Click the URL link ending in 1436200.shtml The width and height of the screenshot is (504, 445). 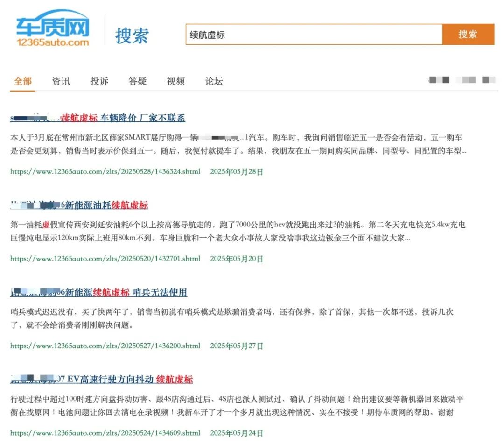click(x=105, y=346)
